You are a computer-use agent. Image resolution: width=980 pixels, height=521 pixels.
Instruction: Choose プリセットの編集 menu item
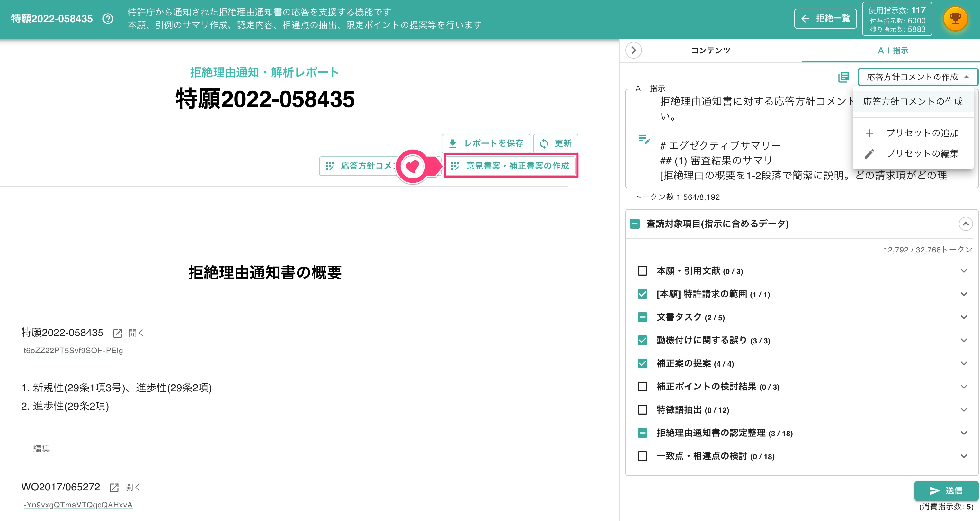913,153
